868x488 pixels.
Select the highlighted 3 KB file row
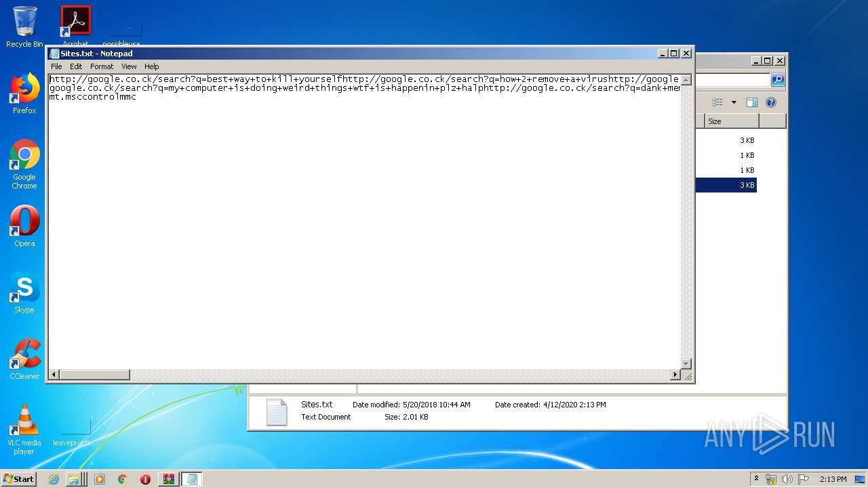coord(726,185)
